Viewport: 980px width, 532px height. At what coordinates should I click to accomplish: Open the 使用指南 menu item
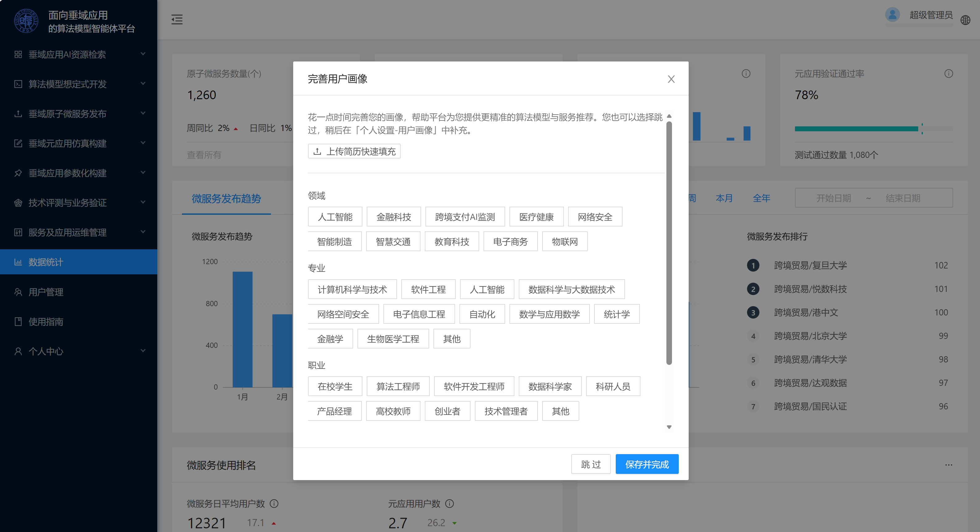point(78,322)
